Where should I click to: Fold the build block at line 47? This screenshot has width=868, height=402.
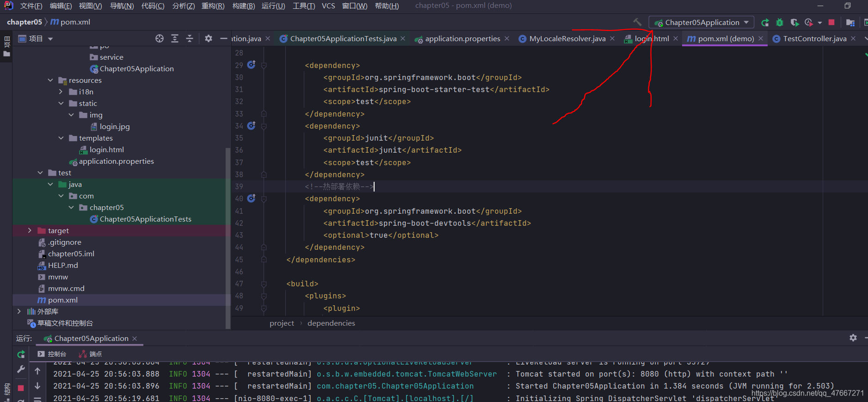264,284
